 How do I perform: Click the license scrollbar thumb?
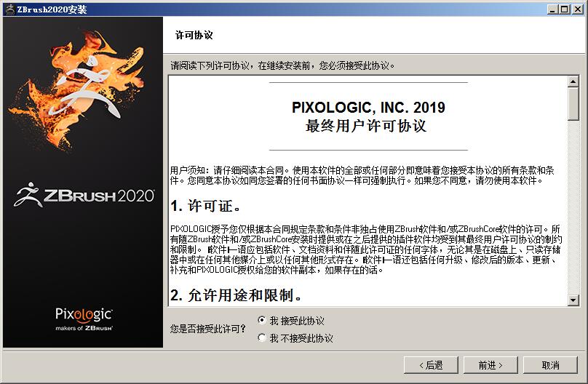[573, 104]
